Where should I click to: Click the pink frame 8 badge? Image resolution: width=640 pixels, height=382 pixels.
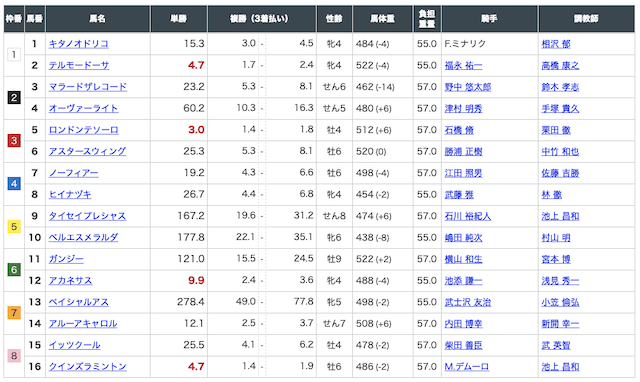coord(14,356)
